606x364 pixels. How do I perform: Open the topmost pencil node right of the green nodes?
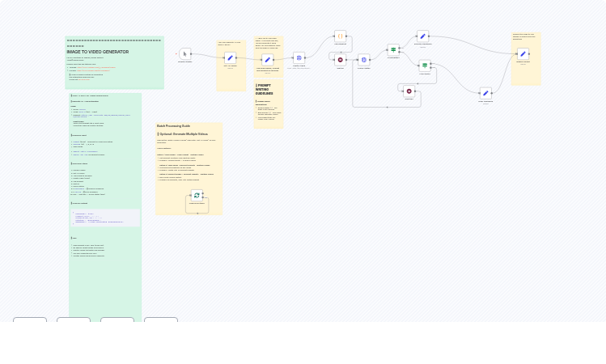(422, 36)
